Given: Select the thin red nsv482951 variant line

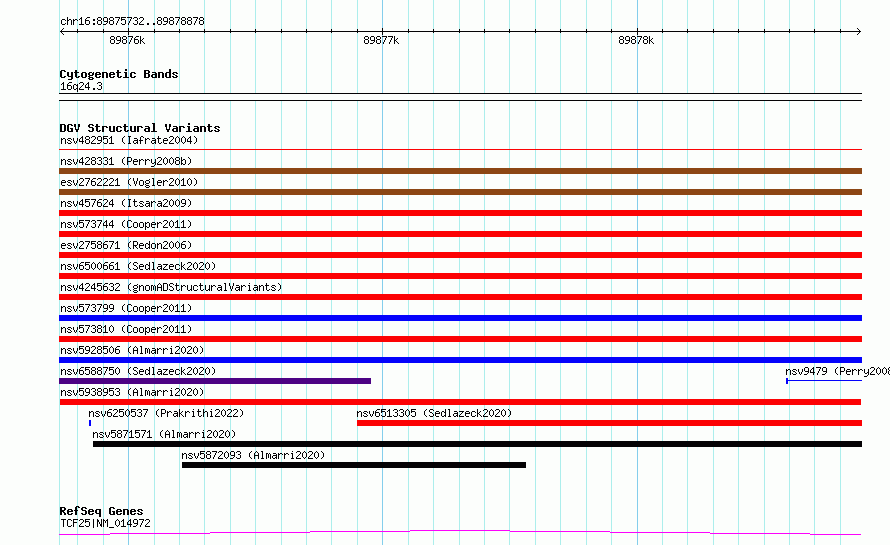Looking at the screenshot, I should [x=460, y=149].
